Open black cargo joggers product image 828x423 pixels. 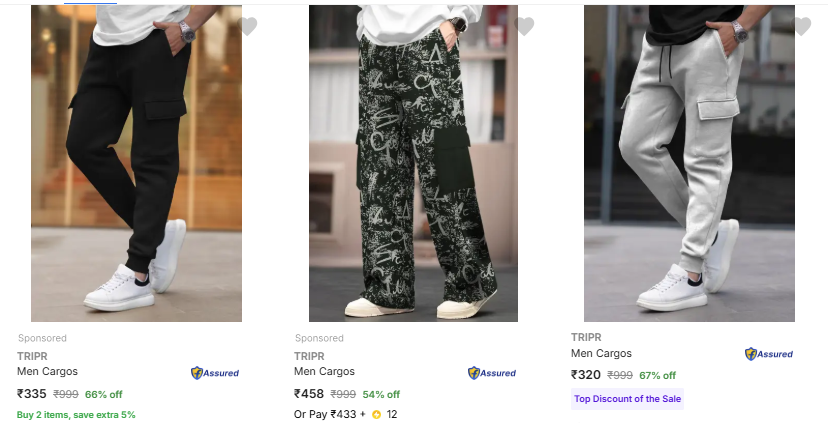click(x=136, y=163)
